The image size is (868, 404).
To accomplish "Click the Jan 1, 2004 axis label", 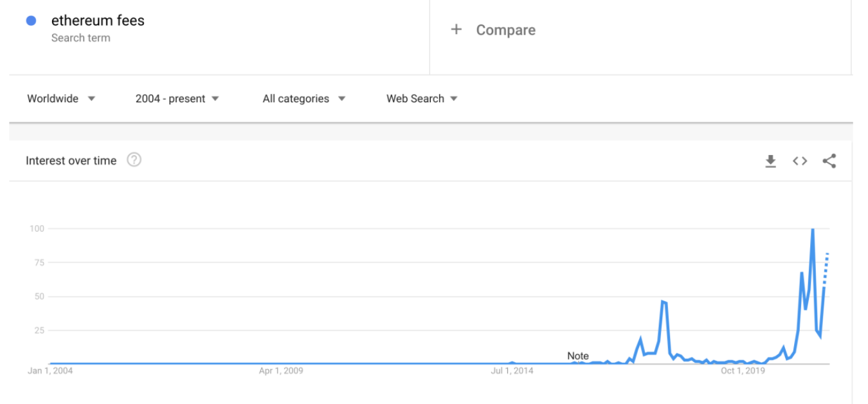I will coord(51,371).
